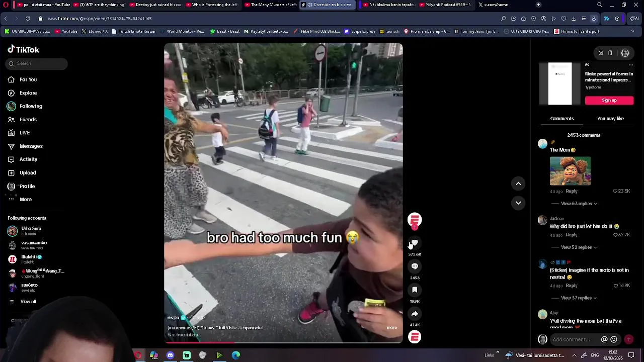Open the ad options three-dot menu
644x362 pixels.
(630, 64)
